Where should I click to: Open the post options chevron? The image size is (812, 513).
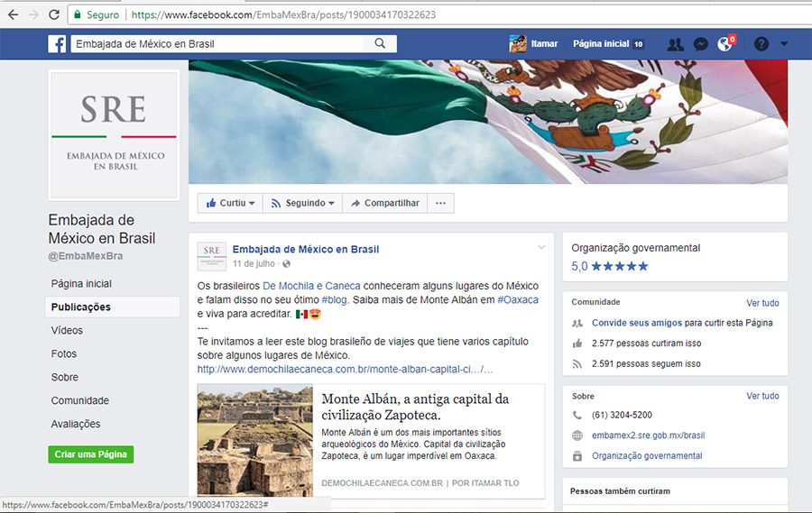pos(541,247)
